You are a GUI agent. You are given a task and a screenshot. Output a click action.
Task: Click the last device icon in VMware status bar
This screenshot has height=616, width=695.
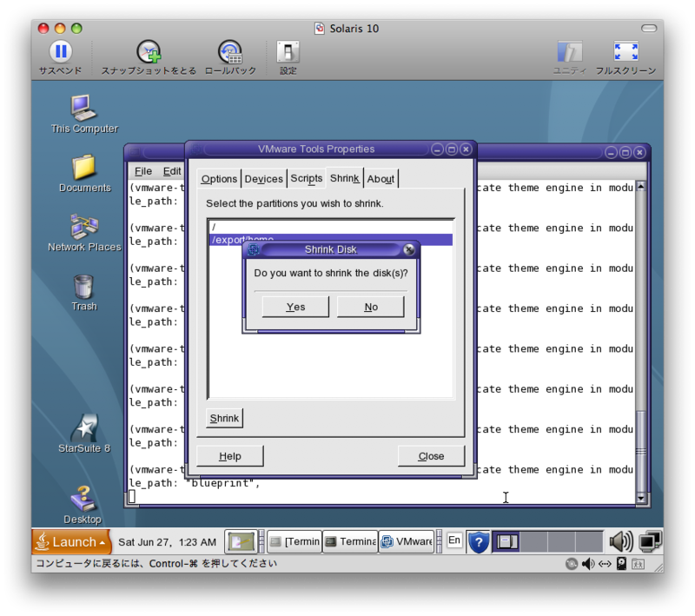[x=638, y=564]
